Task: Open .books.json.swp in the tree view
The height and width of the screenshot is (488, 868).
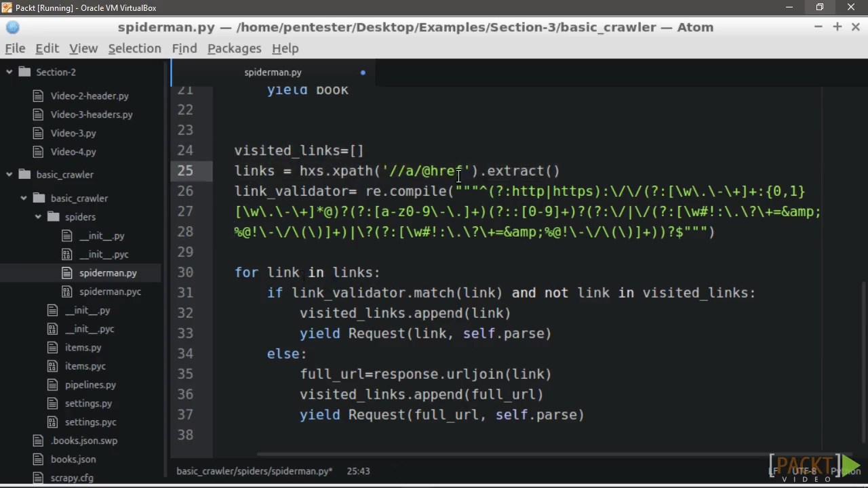Action: pos(84,441)
